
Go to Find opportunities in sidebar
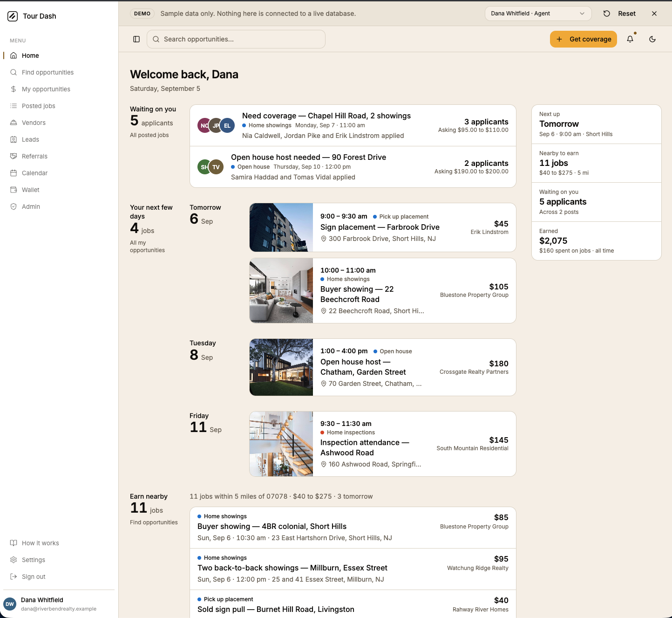pos(59,72)
